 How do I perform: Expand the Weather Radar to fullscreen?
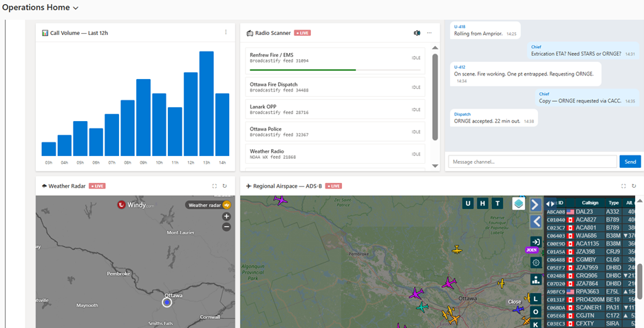[215, 186]
